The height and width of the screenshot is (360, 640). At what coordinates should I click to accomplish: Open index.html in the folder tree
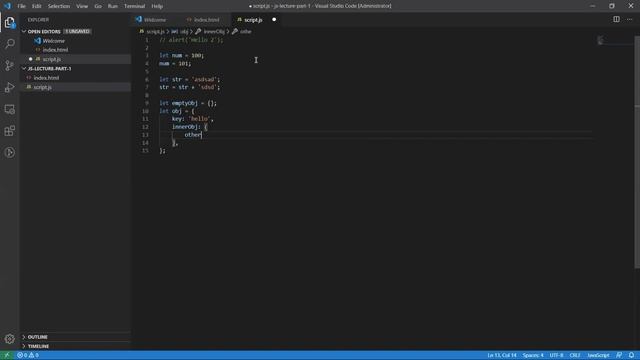coord(46,78)
